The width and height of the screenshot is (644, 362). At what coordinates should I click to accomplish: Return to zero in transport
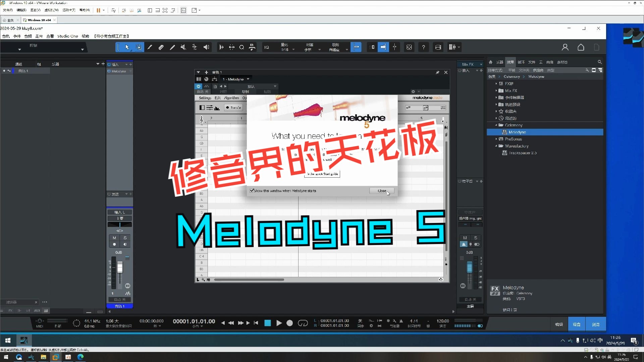click(256, 323)
